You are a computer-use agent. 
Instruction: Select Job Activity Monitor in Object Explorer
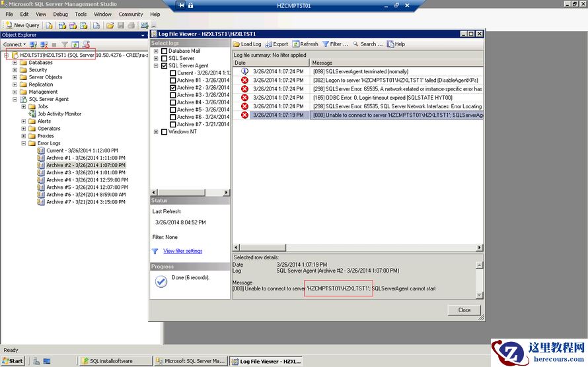click(59, 114)
